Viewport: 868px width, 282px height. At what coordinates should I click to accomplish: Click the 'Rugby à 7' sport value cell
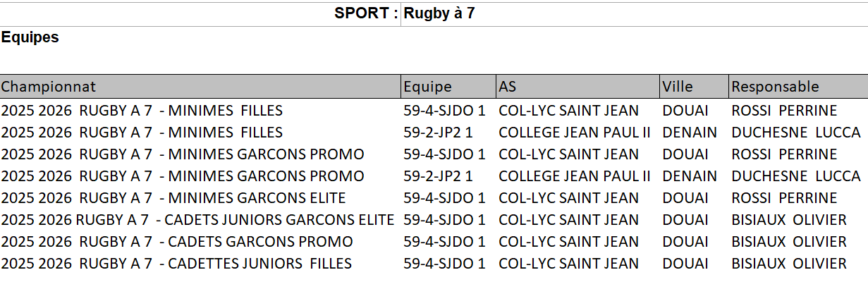click(x=439, y=13)
